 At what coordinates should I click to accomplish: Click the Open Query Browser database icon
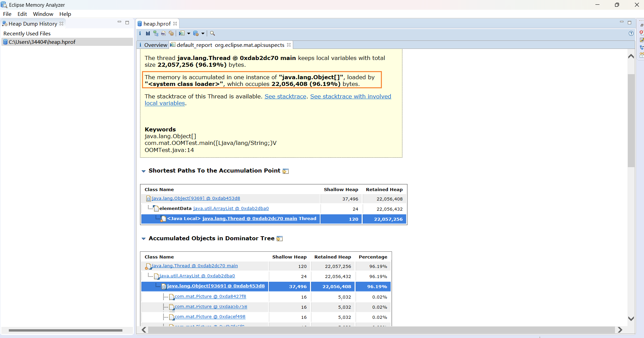(x=196, y=33)
